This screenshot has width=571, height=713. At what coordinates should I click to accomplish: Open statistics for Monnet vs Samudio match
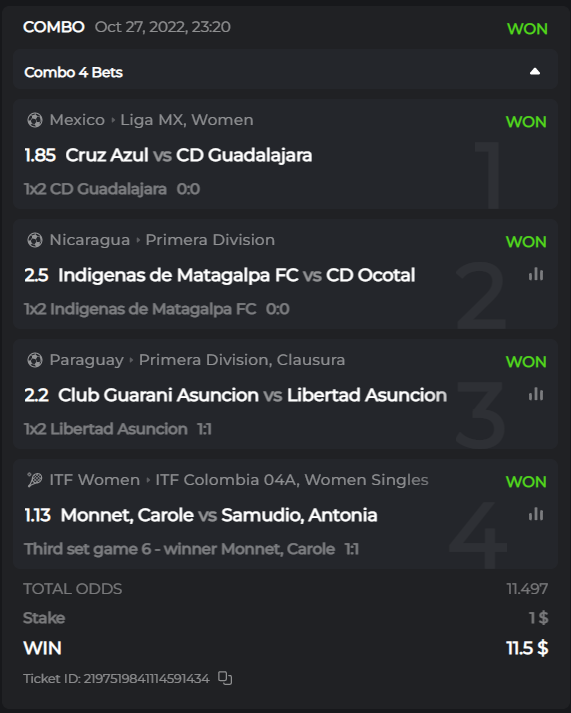536,514
